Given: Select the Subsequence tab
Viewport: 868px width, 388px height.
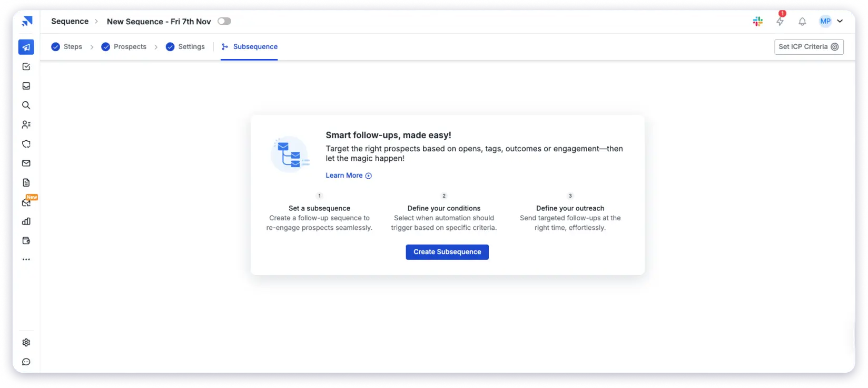Looking at the screenshot, I should coord(249,47).
